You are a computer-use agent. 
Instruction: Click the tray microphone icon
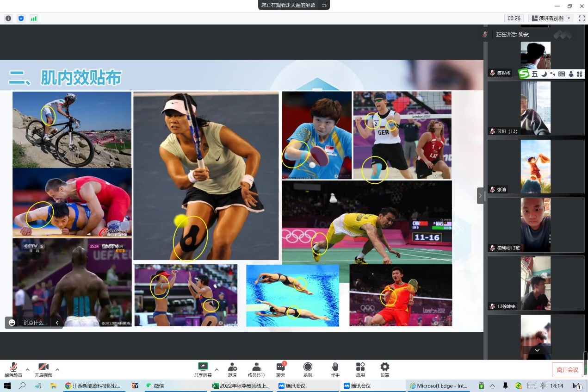tap(506, 386)
